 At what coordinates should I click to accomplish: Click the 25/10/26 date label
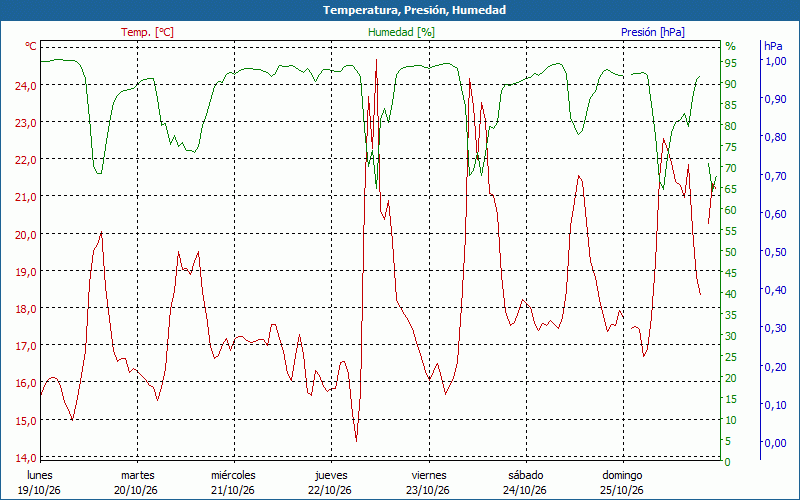[x=621, y=490]
